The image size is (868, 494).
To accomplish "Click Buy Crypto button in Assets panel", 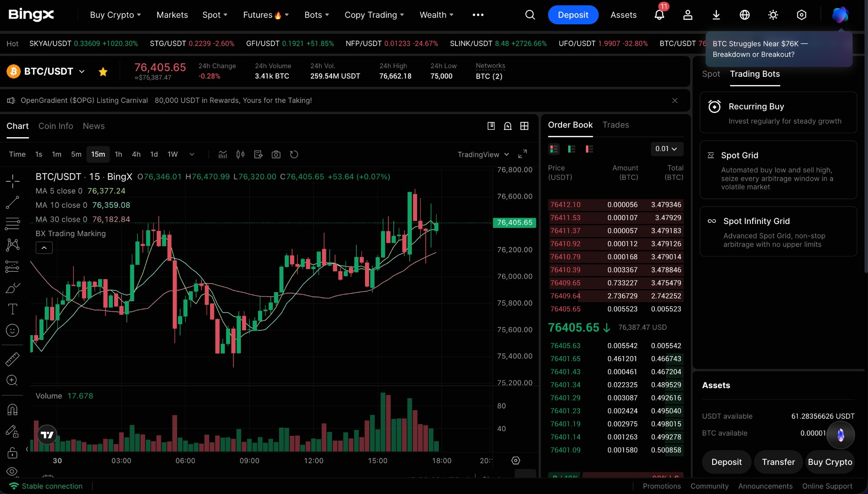I will [830, 462].
